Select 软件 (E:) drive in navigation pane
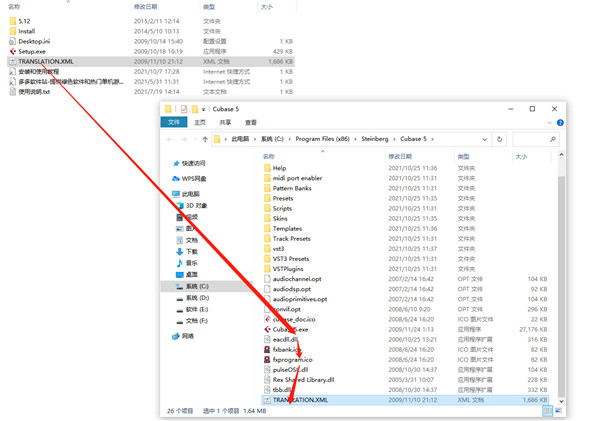The image size is (600, 421). [x=197, y=309]
